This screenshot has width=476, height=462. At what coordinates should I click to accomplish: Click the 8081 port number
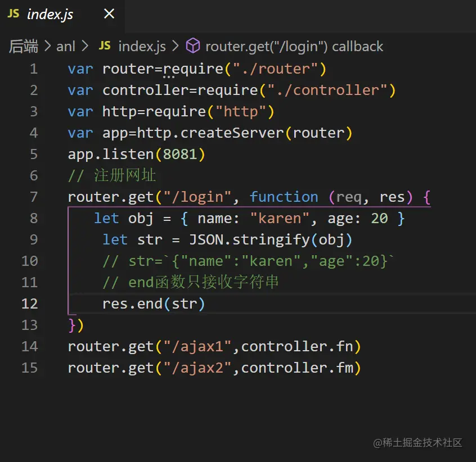tap(180, 155)
